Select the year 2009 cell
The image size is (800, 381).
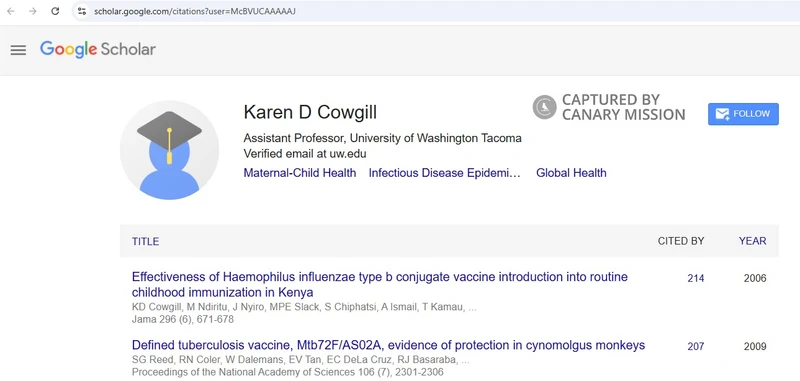tap(755, 347)
